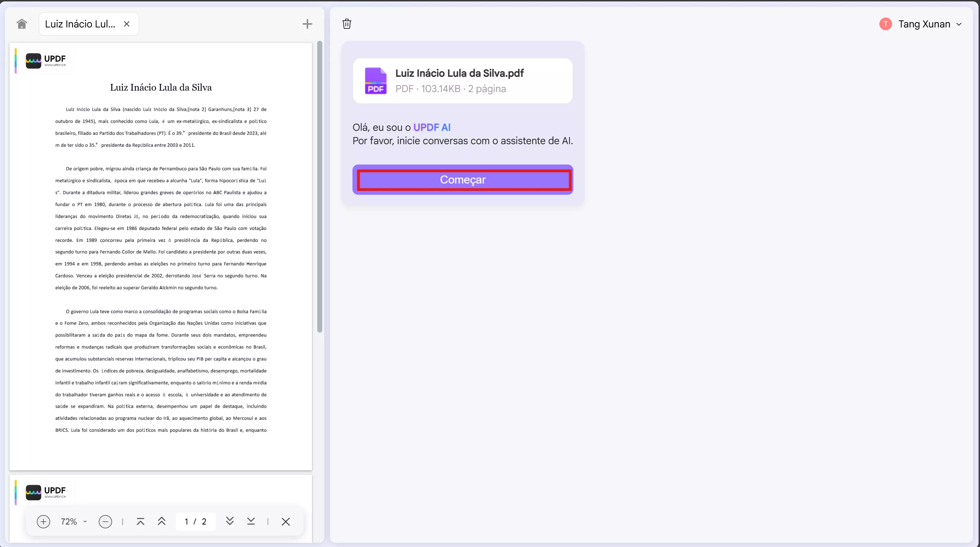Jump to the first page arrow
980x547 pixels.
(140, 522)
